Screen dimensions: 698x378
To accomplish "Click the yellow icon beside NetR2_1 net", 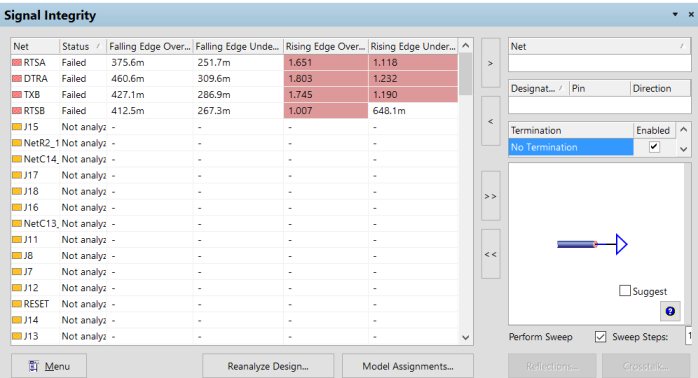I will [17, 143].
